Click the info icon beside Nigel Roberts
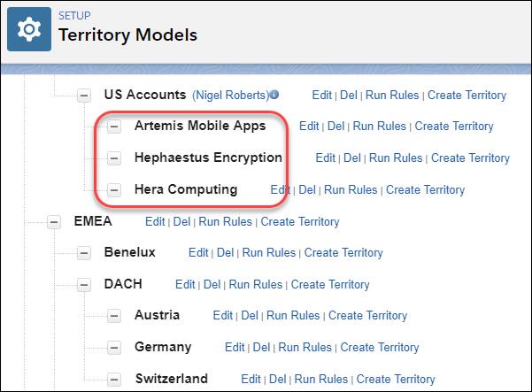 (274, 95)
